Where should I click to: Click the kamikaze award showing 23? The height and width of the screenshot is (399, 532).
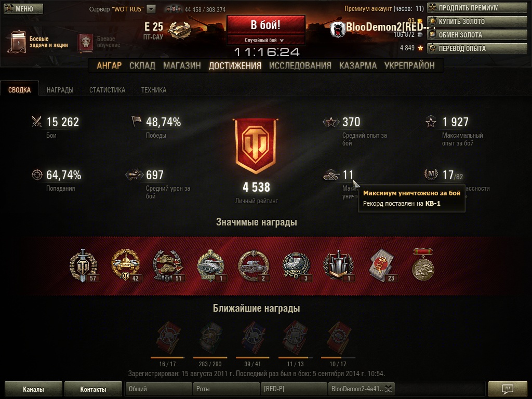(382, 265)
